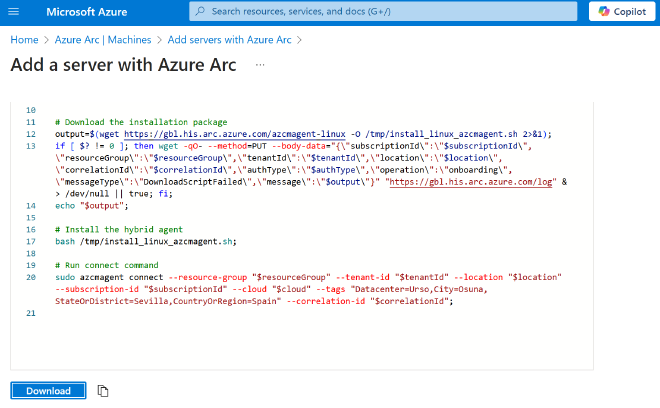Click 'StateOrDistrict=Sevilla,CountryOrRegion=Spain' tag text
This screenshot has height=408, width=660.
pos(168,301)
